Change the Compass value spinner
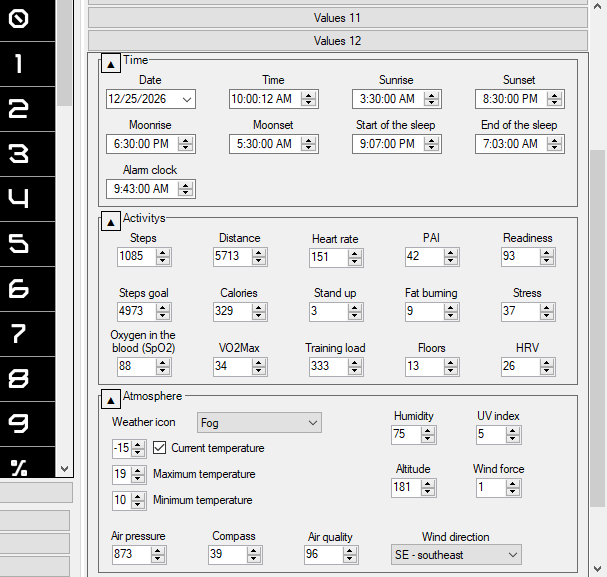 click(x=254, y=555)
